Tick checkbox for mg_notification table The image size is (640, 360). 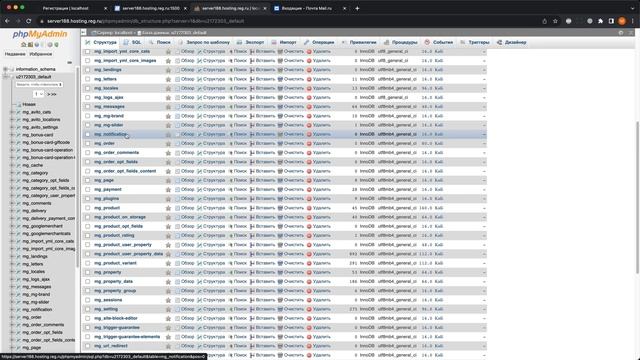coord(87,134)
